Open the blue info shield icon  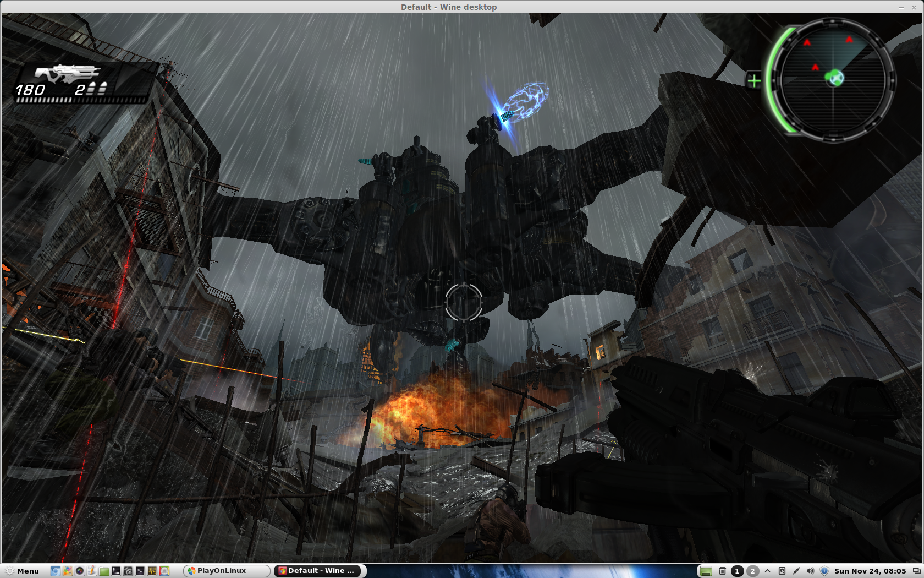coord(824,571)
